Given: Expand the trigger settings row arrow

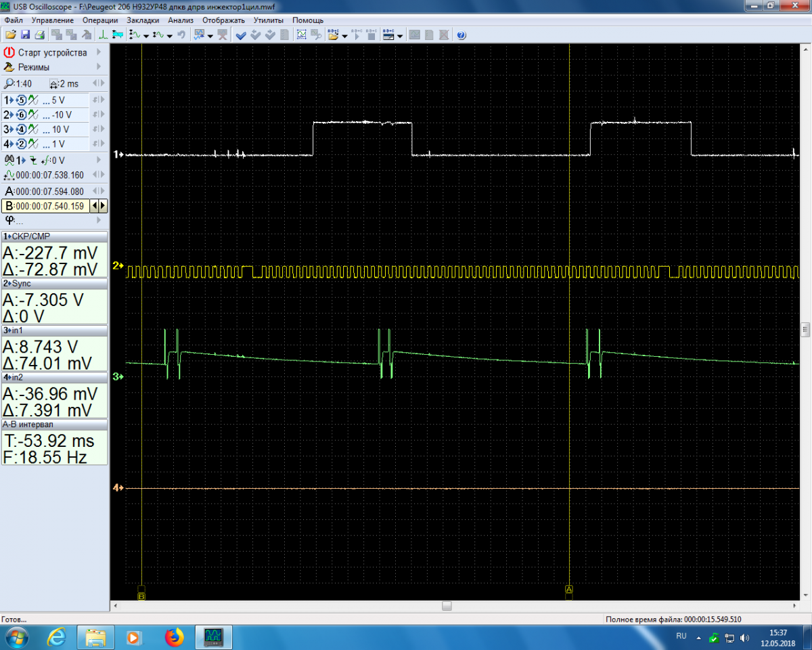Looking at the screenshot, I should tap(99, 160).
